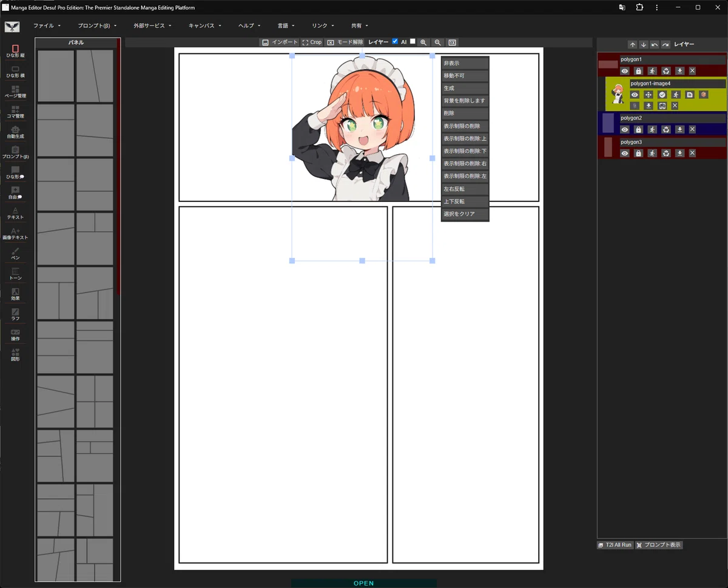Click polygon1-image4 maid thumbnail in layers

pos(618,94)
